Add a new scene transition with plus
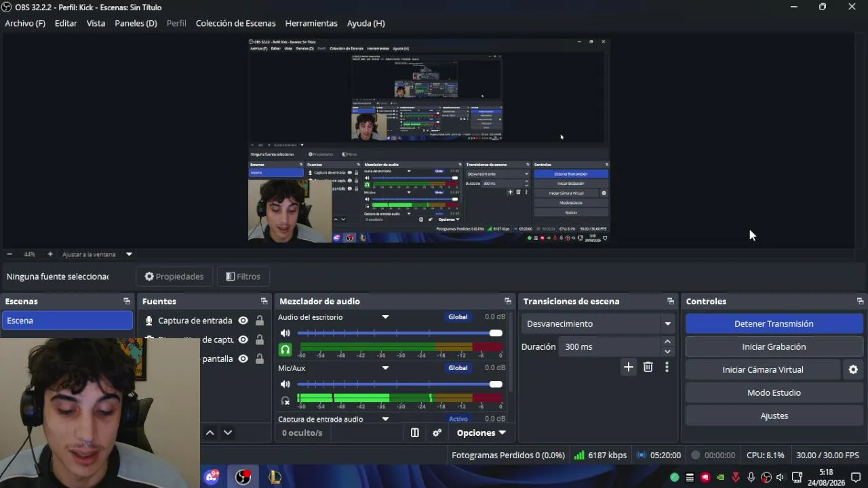Image resolution: width=868 pixels, height=488 pixels. point(629,367)
